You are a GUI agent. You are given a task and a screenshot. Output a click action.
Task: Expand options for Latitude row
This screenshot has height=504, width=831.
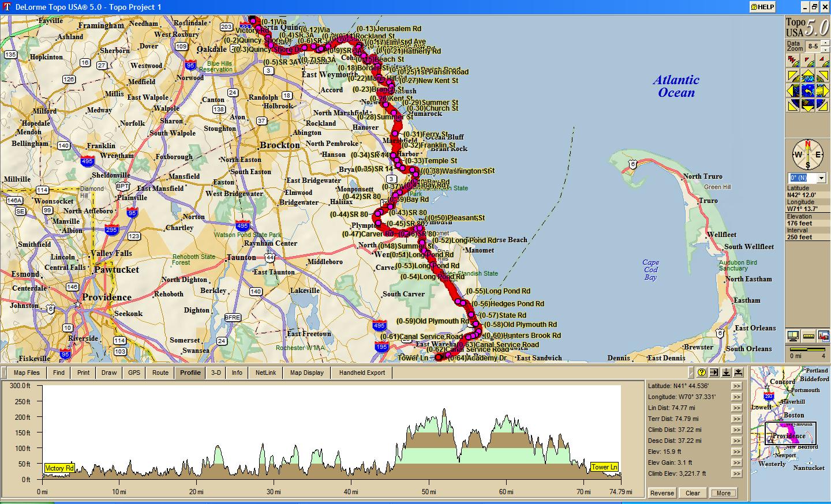(736, 386)
